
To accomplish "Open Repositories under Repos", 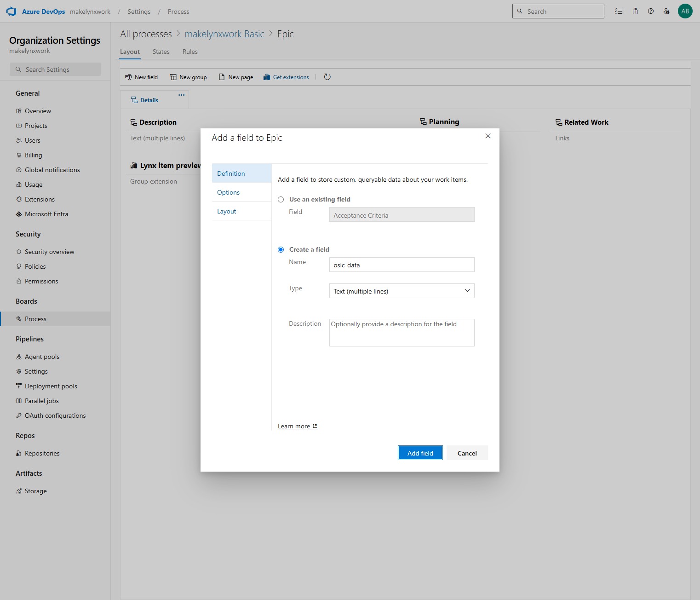I will tap(55, 453).
